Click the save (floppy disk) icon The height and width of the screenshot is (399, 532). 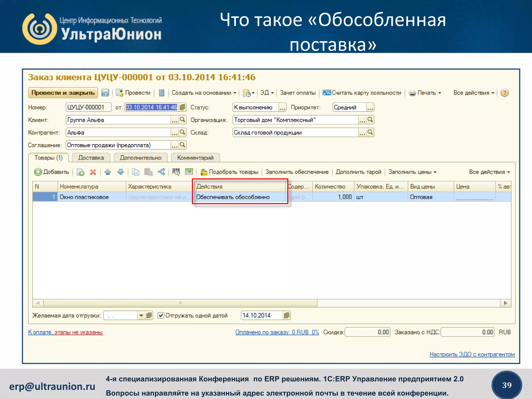(x=105, y=93)
